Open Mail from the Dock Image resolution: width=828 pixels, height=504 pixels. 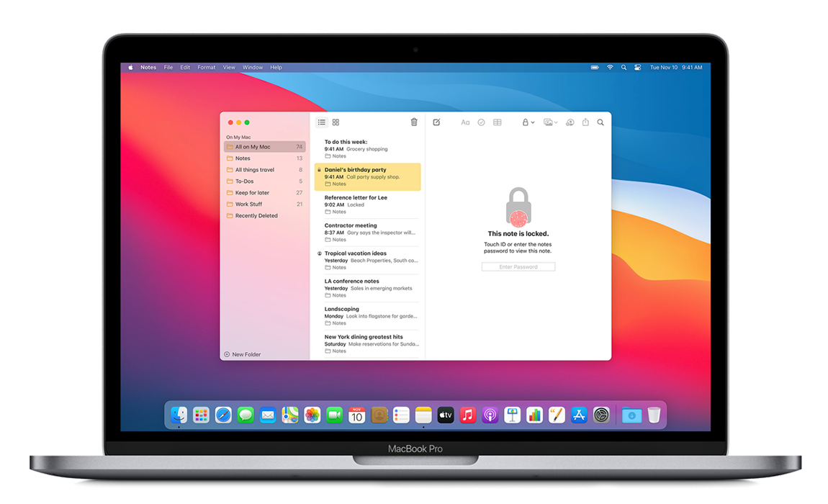[268, 415]
